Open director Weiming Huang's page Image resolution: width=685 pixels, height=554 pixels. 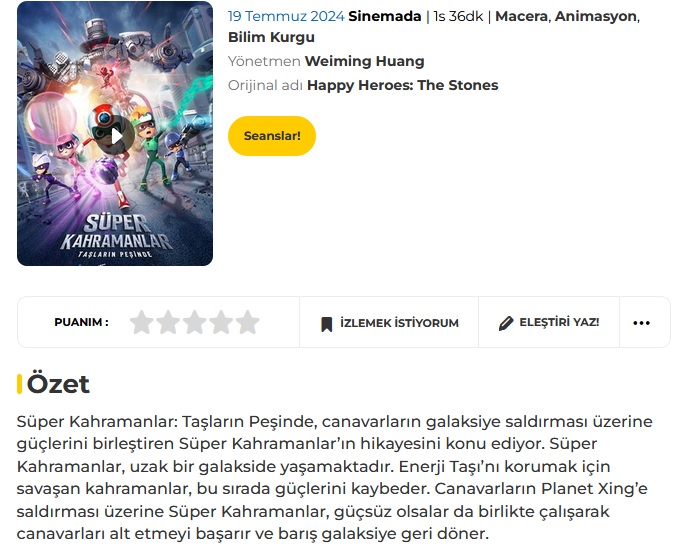coord(364,61)
